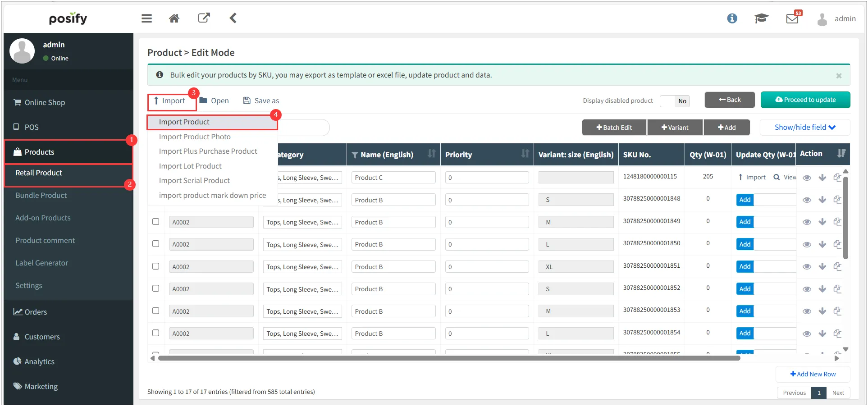Open the mail notifications envelope icon
Viewport: 868px width, 407px height.
point(792,18)
